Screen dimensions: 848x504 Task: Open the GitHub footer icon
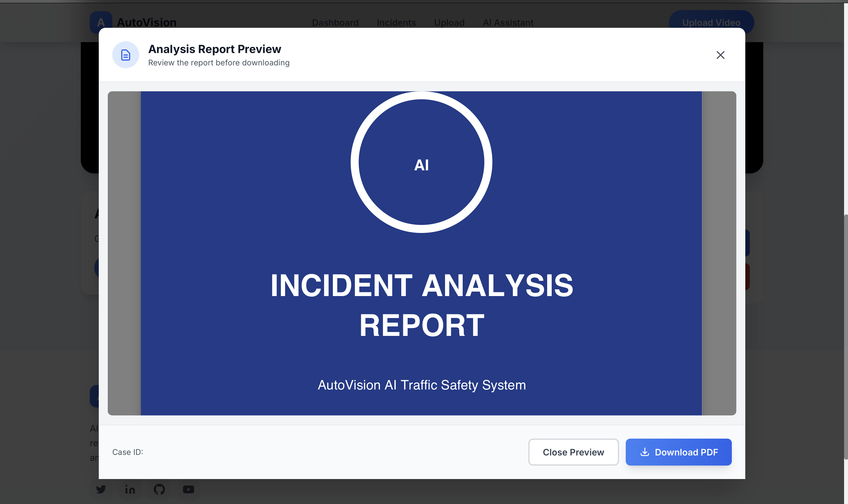coord(159,489)
